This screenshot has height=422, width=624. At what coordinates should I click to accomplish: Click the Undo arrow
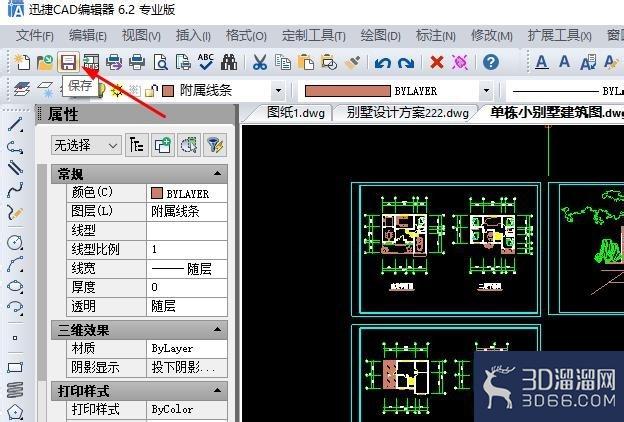click(x=382, y=63)
